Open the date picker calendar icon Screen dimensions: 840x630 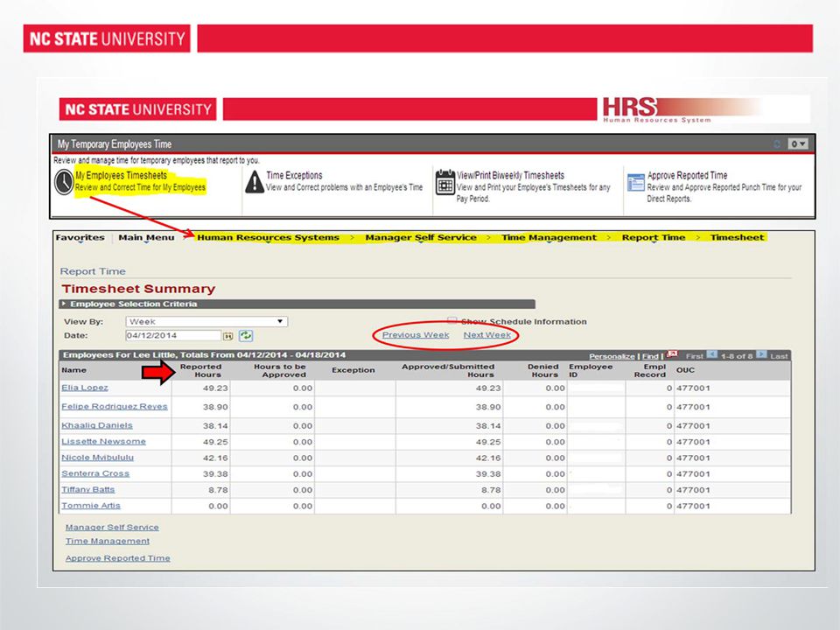[x=227, y=336]
